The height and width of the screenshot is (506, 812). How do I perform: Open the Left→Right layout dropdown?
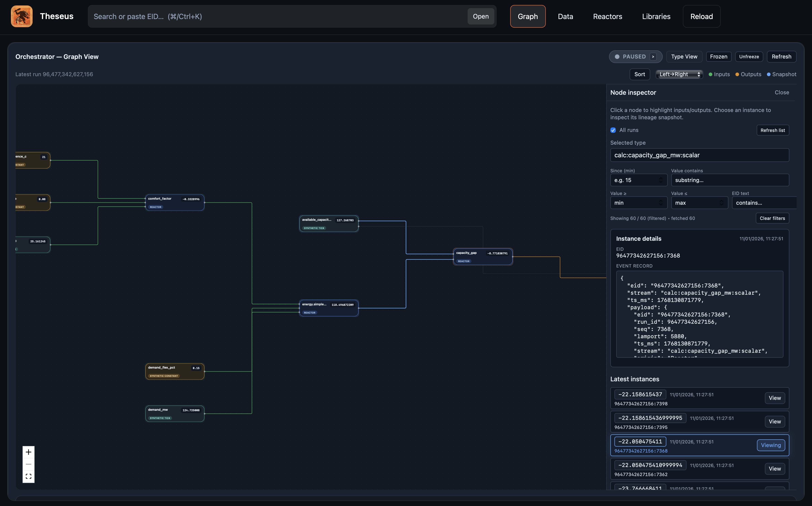[x=679, y=74]
